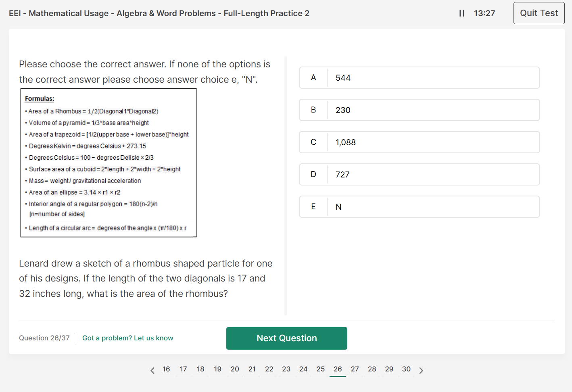
Task: Go to previous page of question numbers
Action: (152, 370)
